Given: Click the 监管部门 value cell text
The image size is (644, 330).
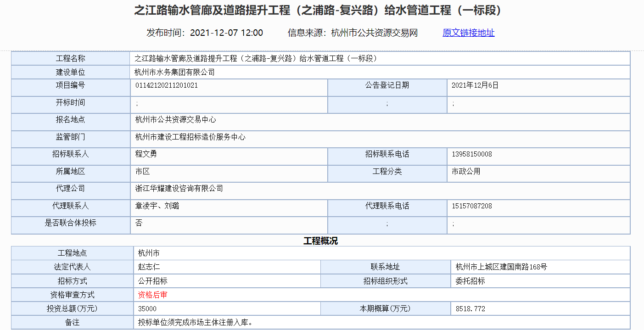Looking at the screenshot, I should coord(190,137).
